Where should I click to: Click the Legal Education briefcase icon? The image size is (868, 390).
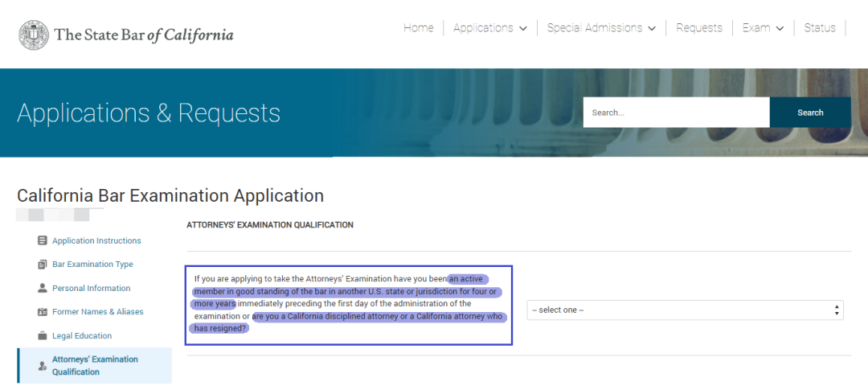(x=42, y=335)
